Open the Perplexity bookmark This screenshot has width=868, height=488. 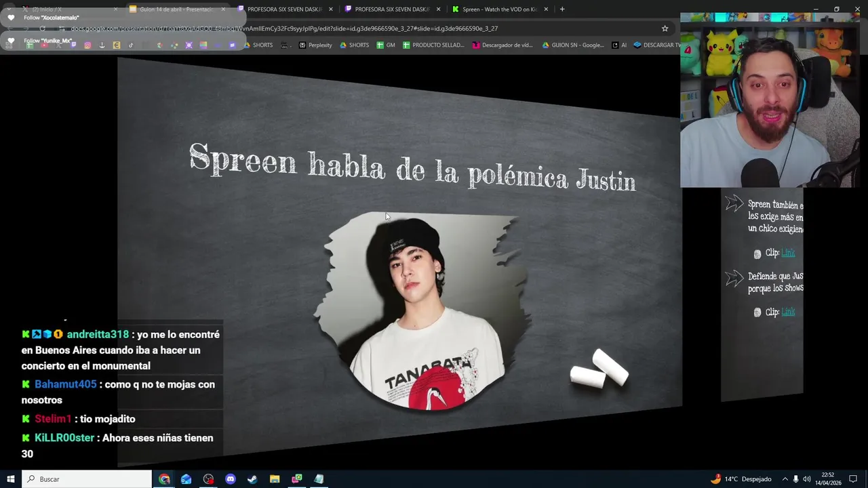pos(315,45)
